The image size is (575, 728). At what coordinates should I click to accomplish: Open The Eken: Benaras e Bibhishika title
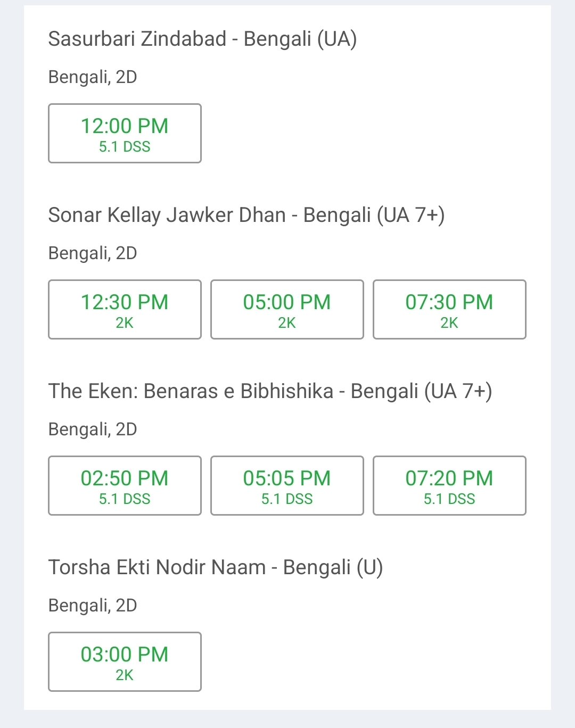(270, 392)
